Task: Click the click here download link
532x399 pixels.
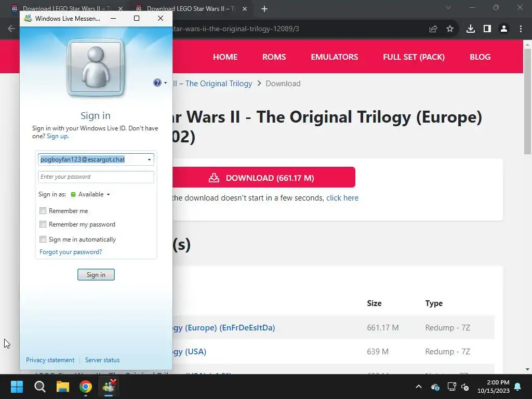Action: [x=342, y=198]
